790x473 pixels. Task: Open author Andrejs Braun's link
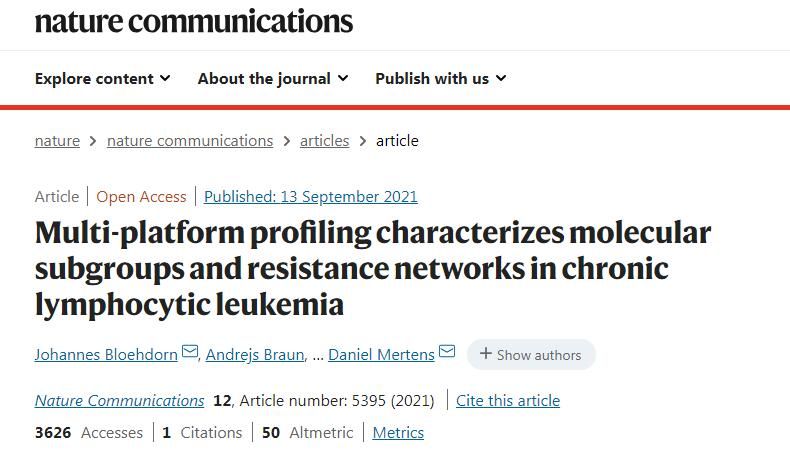point(255,355)
